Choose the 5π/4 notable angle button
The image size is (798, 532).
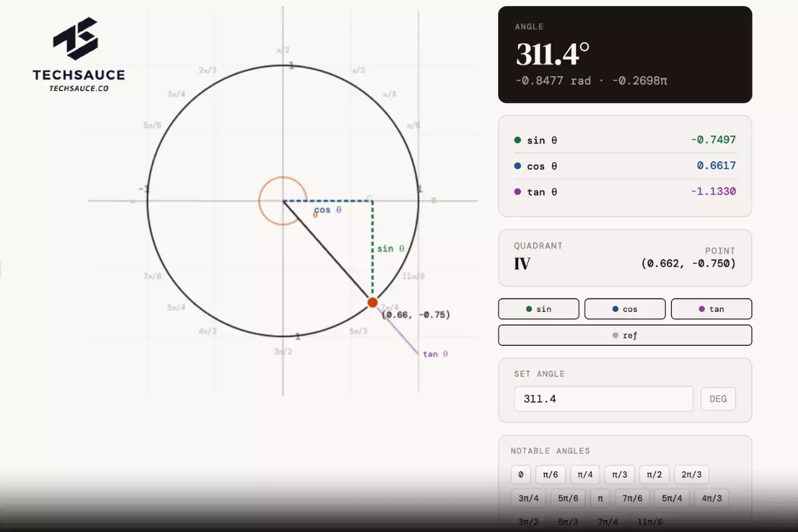tap(672, 498)
